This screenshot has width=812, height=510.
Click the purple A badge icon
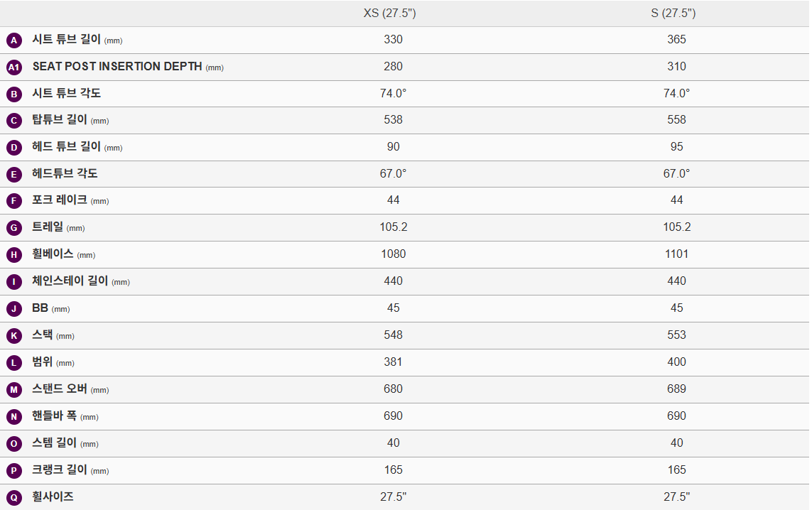coord(14,40)
